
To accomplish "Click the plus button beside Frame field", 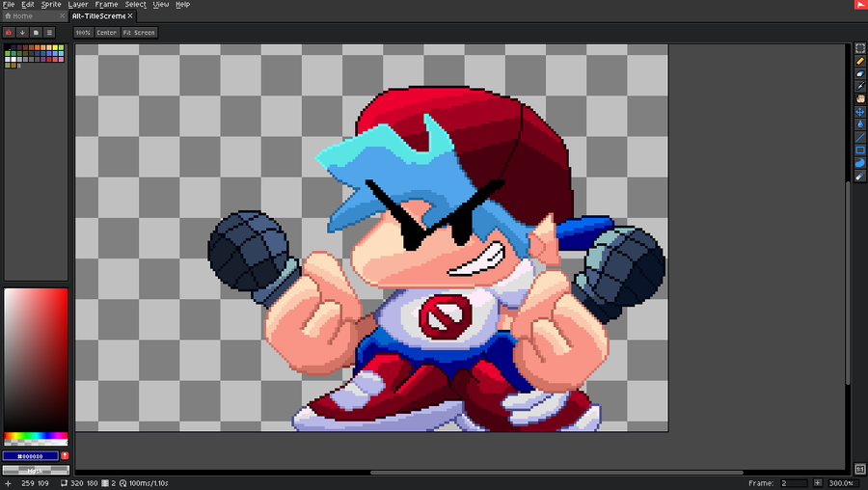I will click(x=818, y=483).
